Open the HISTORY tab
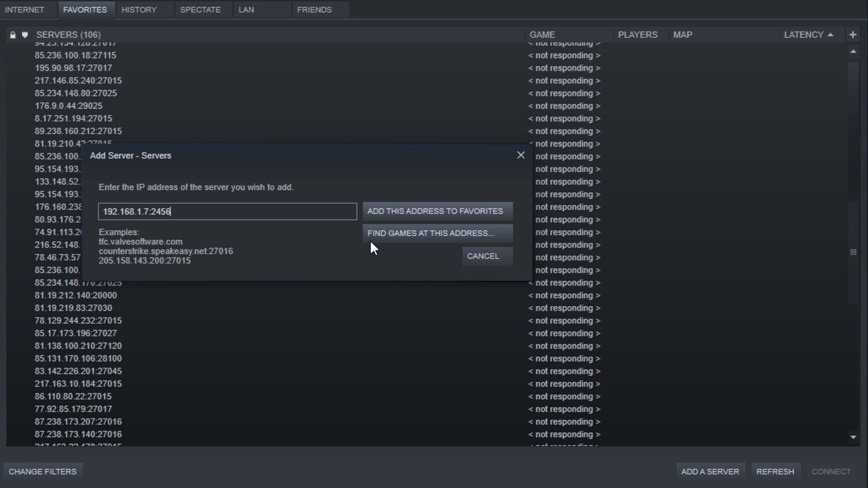Image resolution: width=868 pixels, height=488 pixels. [139, 9]
